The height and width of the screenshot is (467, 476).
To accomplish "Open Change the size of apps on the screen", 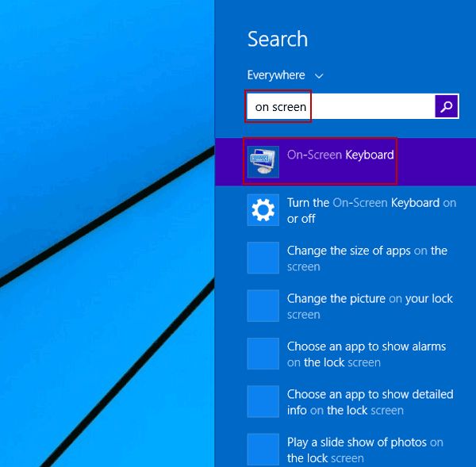I will 345,258.
